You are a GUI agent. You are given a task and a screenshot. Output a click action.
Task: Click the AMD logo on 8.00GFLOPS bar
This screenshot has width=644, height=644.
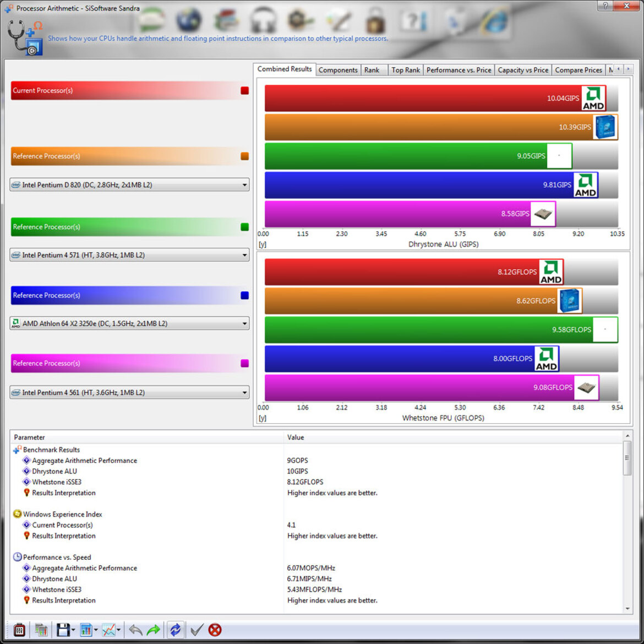[546, 358]
